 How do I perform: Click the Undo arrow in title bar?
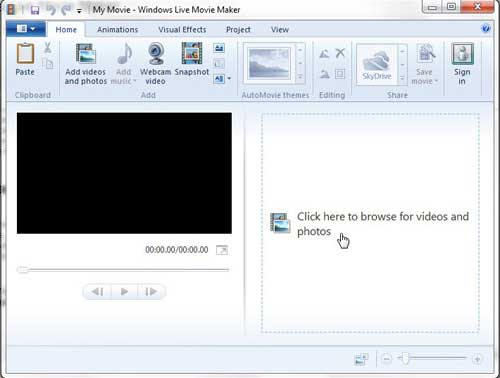[x=51, y=10]
